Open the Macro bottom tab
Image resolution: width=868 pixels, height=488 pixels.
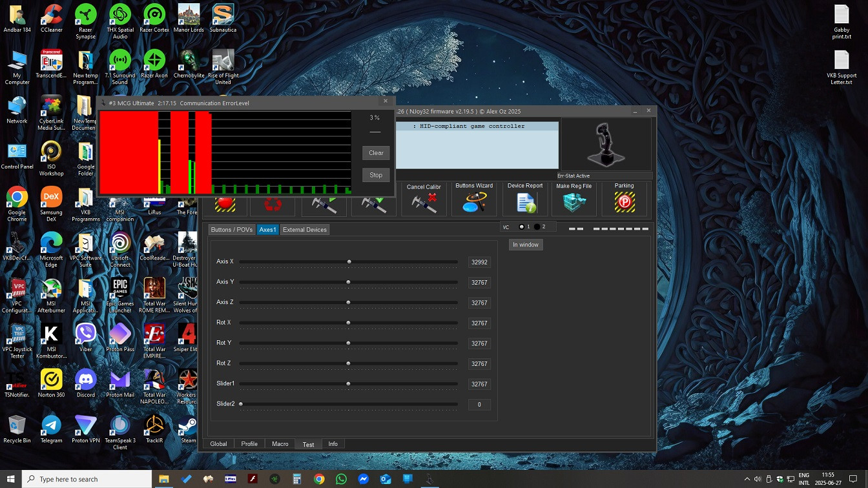(x=280, y=444)
